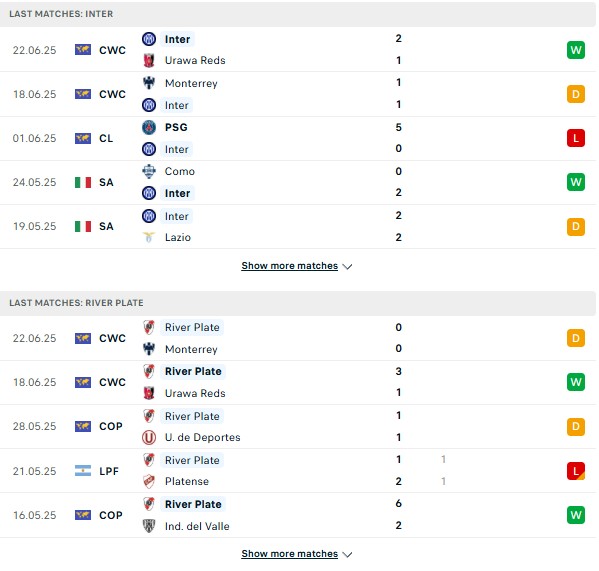599x571 pixels.
Task: Click the Platense club crest icon
Action: click(x=149, y=482)
